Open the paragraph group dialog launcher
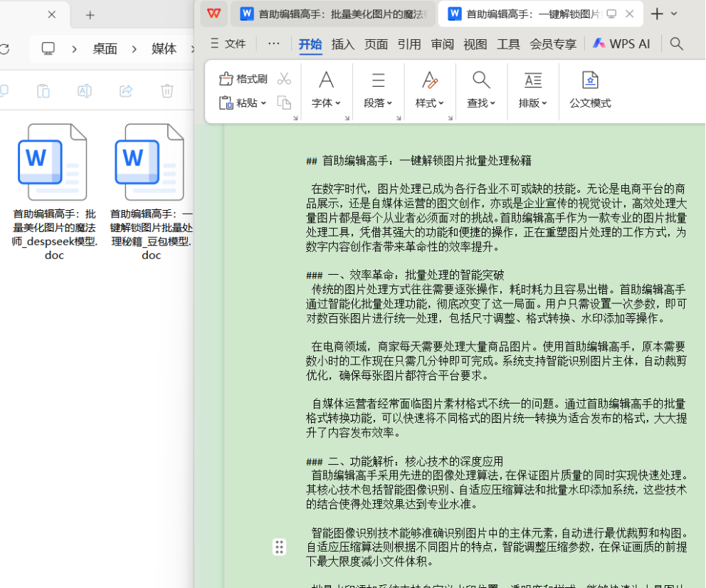The height and width of the screenshot is (588, 706). 399,118
